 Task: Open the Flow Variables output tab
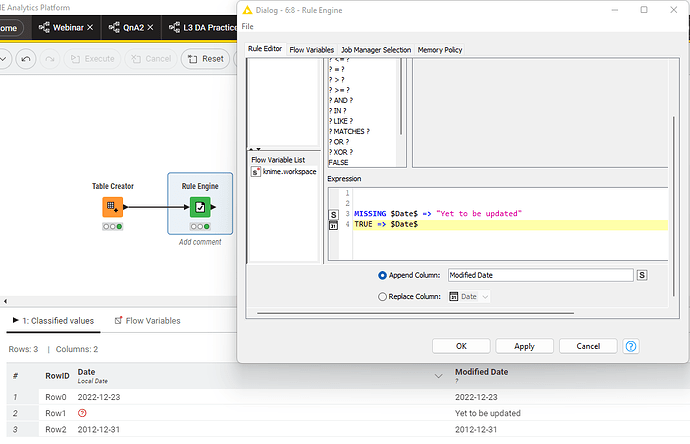pos(147,321)
